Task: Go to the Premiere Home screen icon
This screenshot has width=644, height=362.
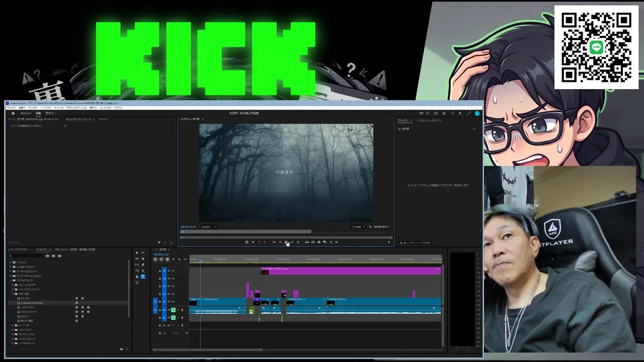Action: [x=13, y=113]
